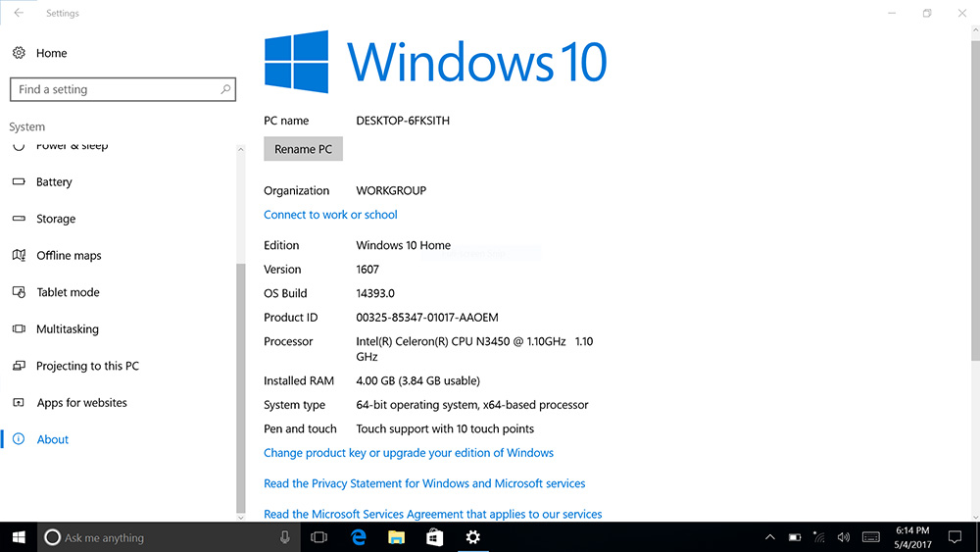Open File Explorer from taskbar

396,537
